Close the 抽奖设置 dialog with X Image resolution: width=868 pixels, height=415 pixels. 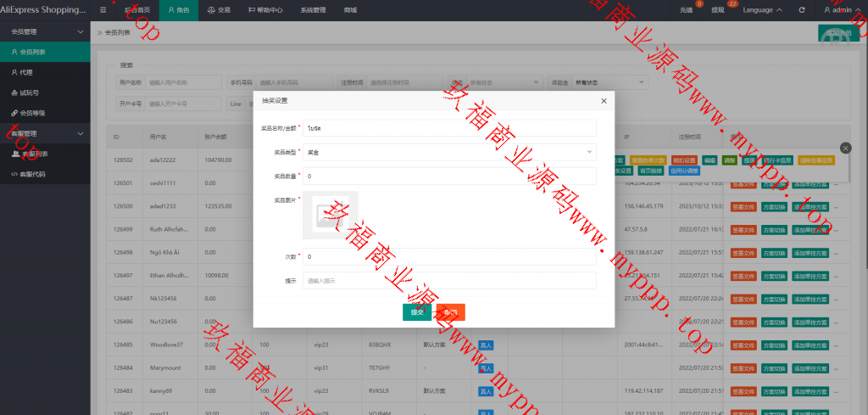tap(604, 101)
